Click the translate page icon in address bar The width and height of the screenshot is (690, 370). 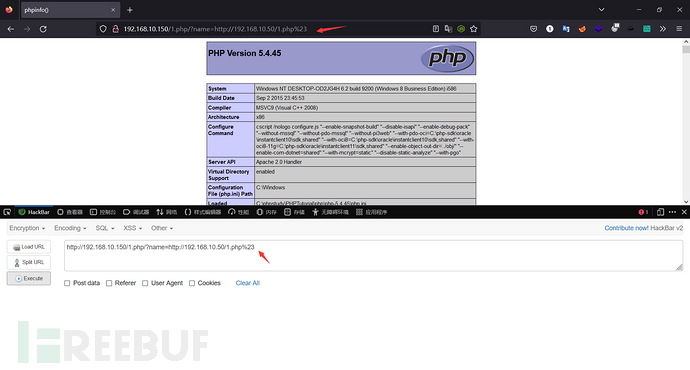[x=448, y=29]
